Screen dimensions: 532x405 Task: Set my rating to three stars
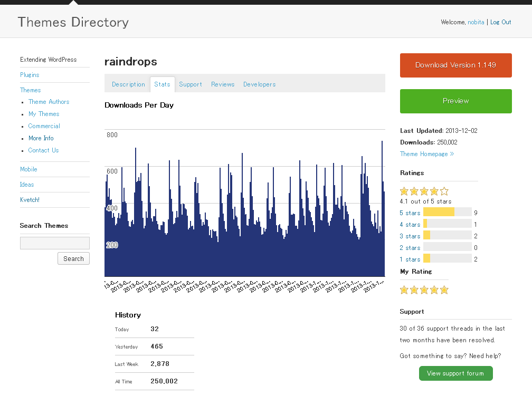pyautogui.click(x=424, y=290)
